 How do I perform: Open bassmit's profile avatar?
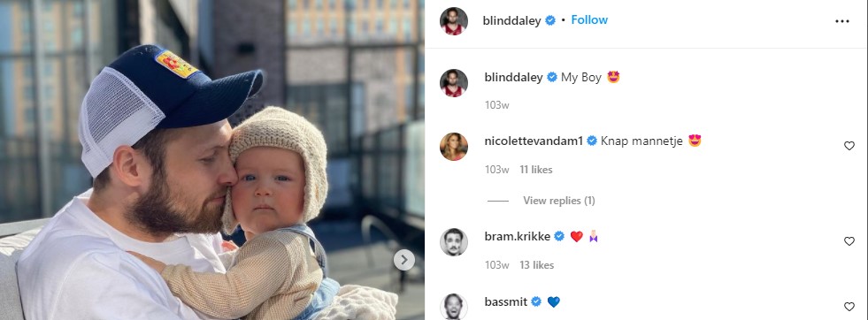pyautogui.click(x=454, y=307)
